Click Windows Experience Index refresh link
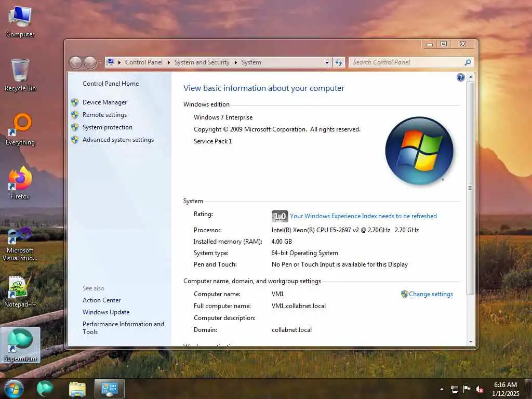Viewport: 532px width, 399px height. coord(363,216)
